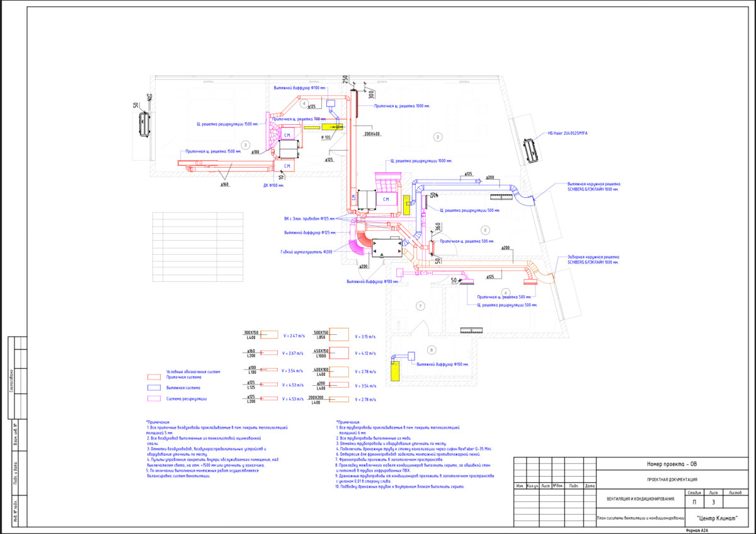Click the '450X150 L1000' duct legend entry

point(330,353)
